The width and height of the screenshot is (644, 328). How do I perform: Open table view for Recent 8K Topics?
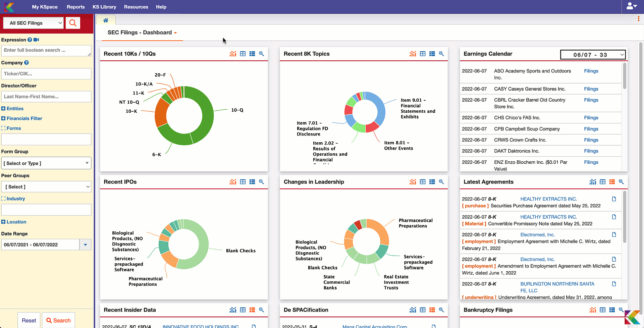[423, 54]
